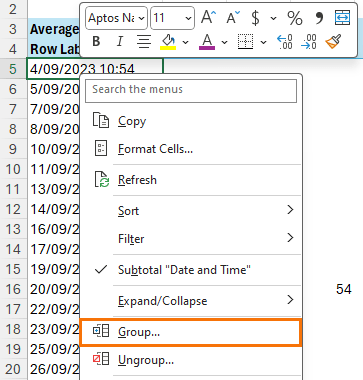363x380 pixels.
Task: Open the Borders dropdown arrow
Action: [x=263, y=42]
